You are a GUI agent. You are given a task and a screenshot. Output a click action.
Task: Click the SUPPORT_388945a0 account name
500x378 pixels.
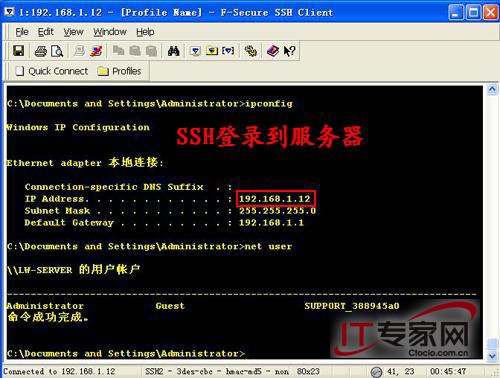[352, 306]
